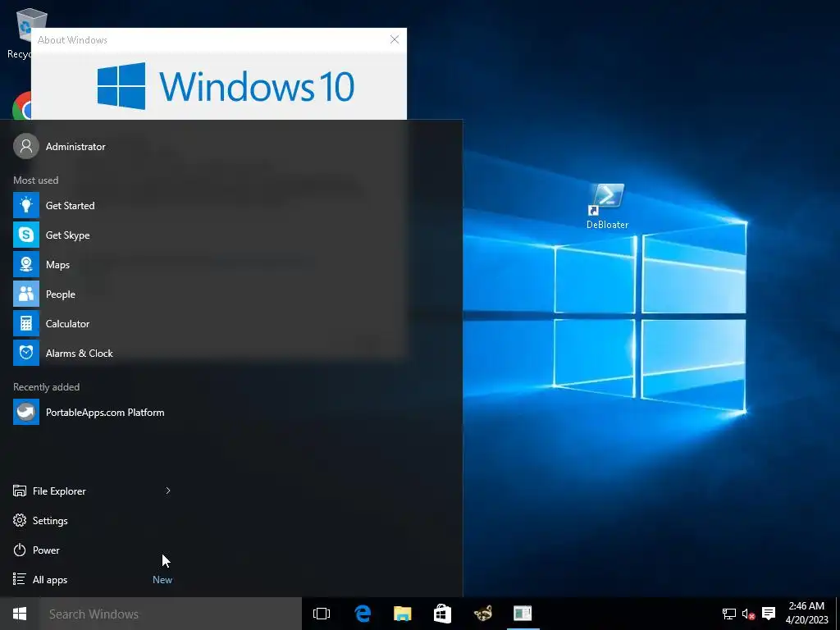This screenshot has height=630, width=840.
Task: Click the Windows Start button
Action: point(20,614)
